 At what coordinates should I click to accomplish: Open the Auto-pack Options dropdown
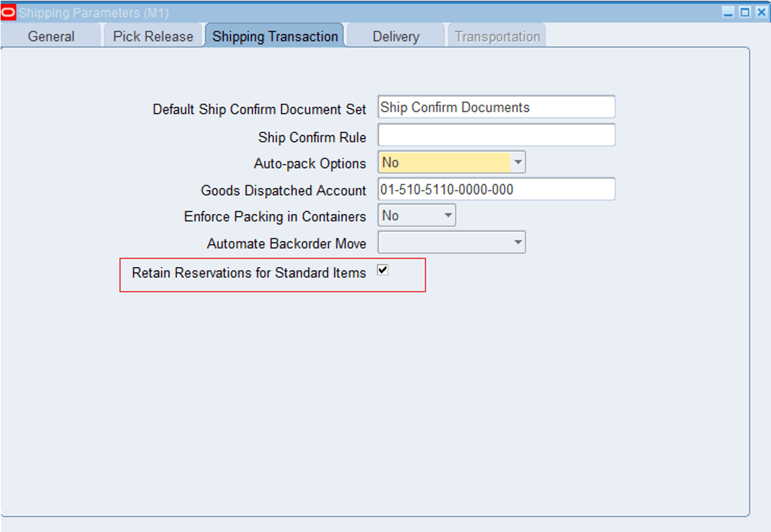(518, 162)
